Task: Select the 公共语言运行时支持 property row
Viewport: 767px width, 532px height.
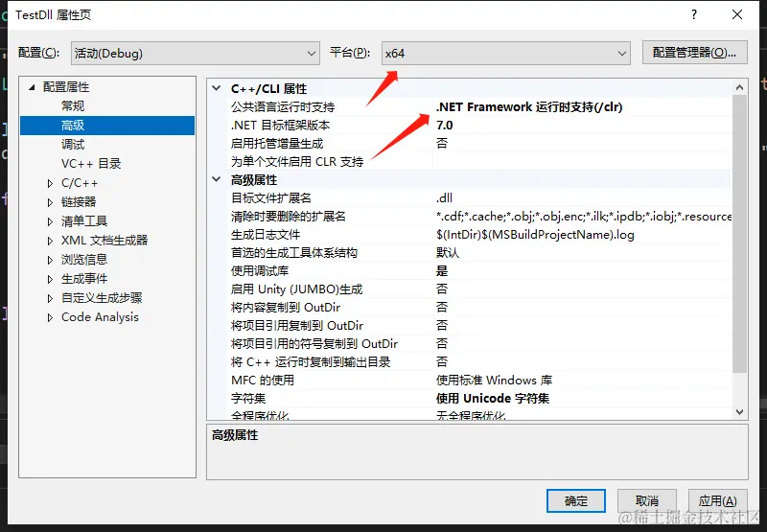Action: tap(283, 107)
